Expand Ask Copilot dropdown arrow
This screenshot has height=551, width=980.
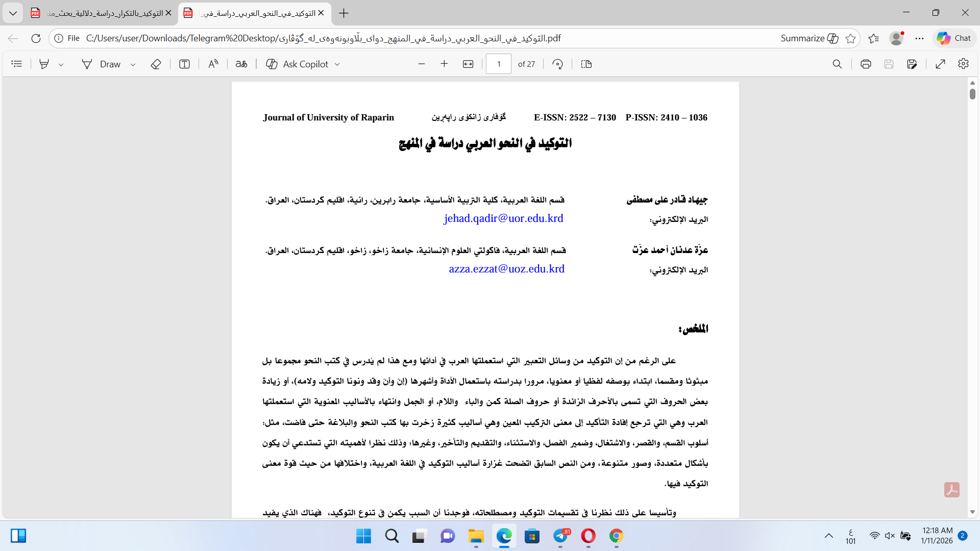[337, 64]
